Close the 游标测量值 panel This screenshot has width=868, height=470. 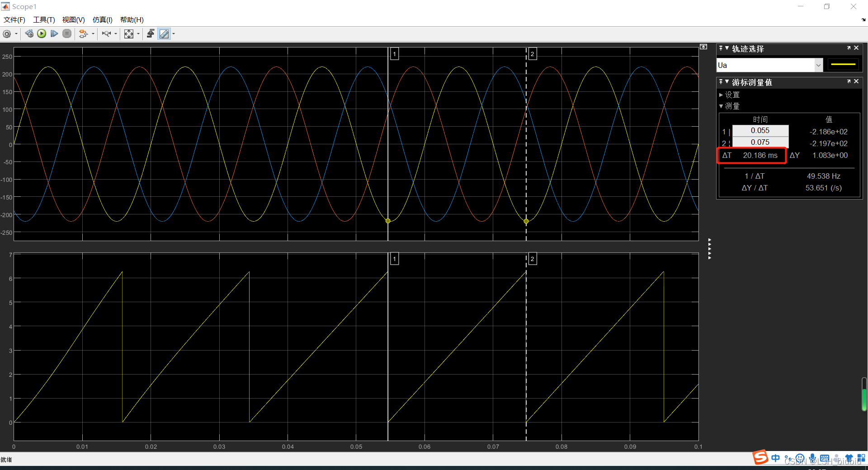(x=856, y=81)
